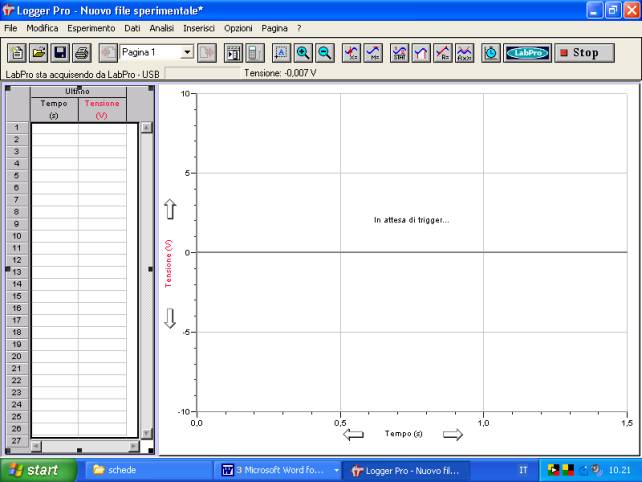Click the Tensione column header
Screen dimensions: 642x482
(102, 109)
